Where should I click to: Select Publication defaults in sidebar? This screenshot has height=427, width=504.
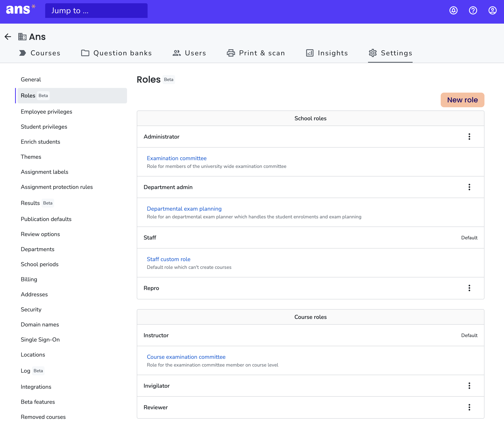72,219
